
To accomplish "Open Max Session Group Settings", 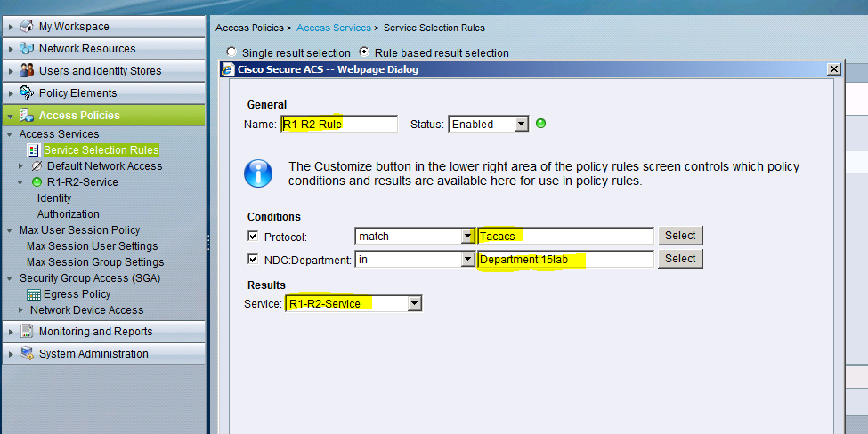I will coord(95,262).
